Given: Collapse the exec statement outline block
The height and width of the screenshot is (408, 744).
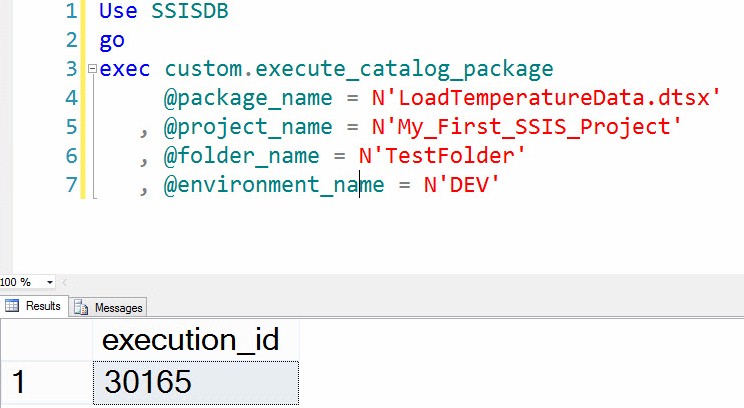Looking at the screenshot, I should tap(93, 70).
